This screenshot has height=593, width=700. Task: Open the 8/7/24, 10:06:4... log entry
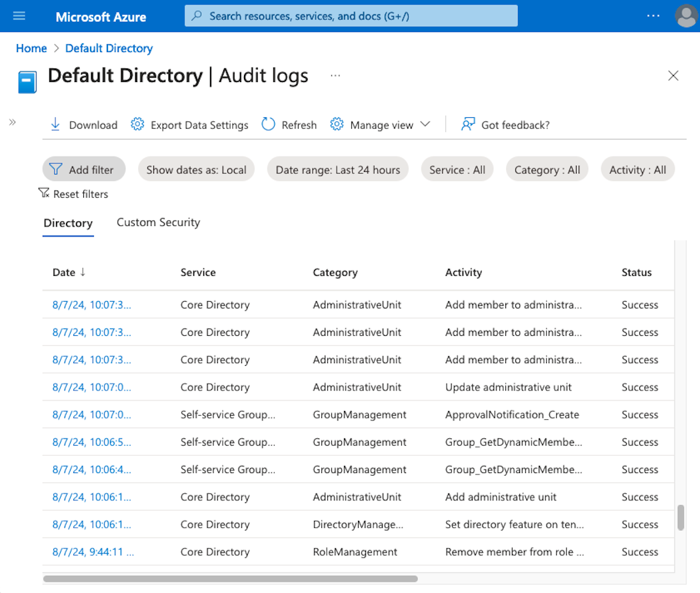tap(91, 470)
